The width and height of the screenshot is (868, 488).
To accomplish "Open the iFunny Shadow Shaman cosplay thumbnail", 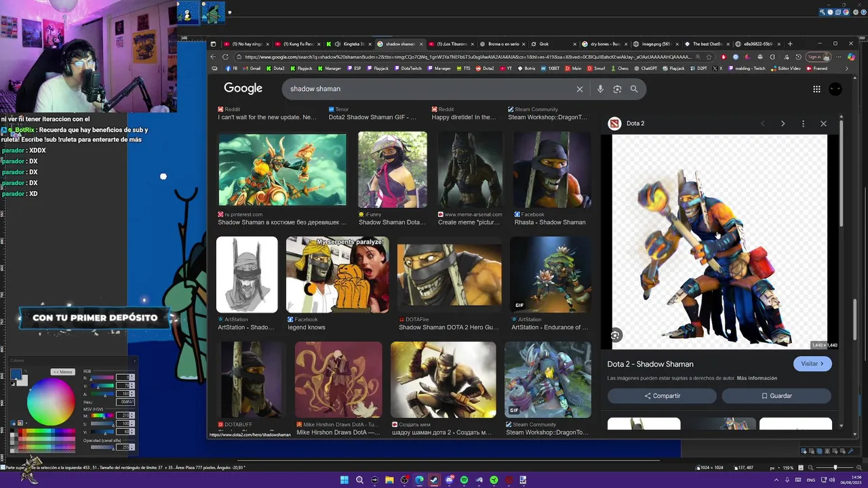I will point(393,169).
